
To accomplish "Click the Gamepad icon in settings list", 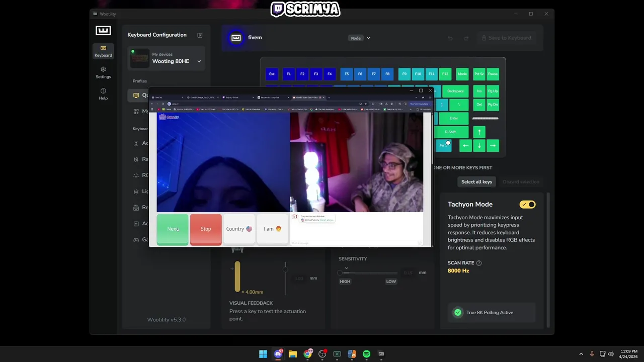I will click(x=136, y=240).
